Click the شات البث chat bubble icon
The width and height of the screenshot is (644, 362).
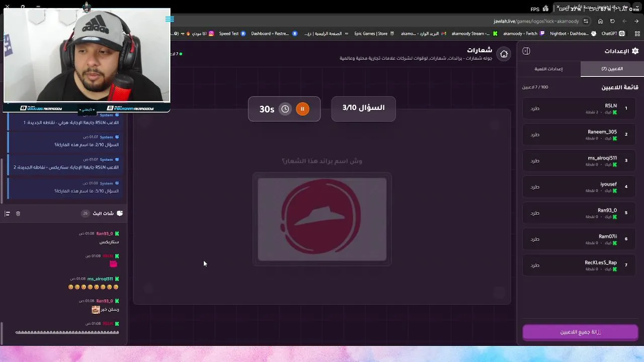(120, 213)
